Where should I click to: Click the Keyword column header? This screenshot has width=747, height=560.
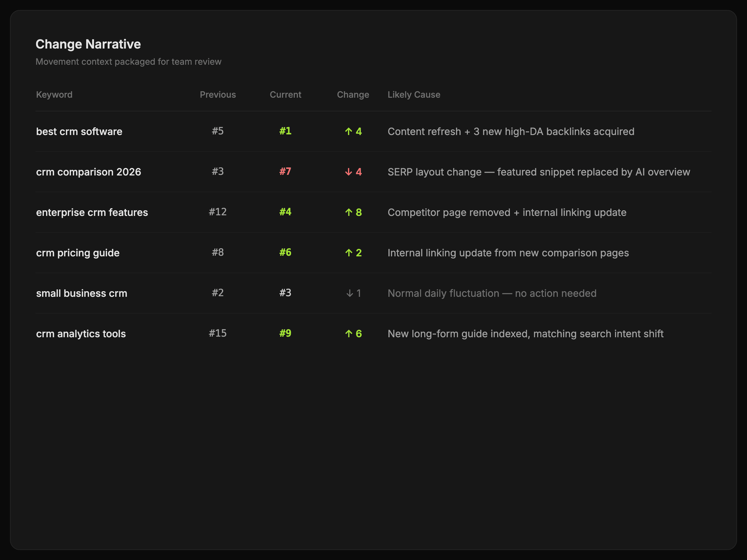[x=54, y=95]
